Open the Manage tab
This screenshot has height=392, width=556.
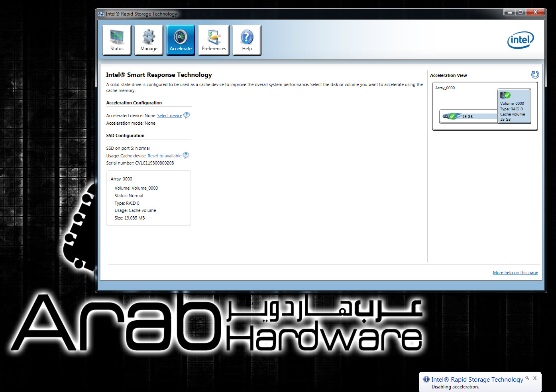[x=149, y=40]
